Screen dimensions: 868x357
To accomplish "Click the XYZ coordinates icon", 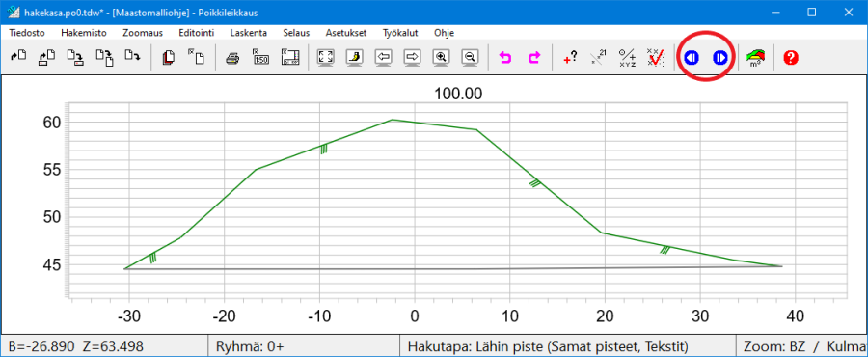I will [626, 57].
